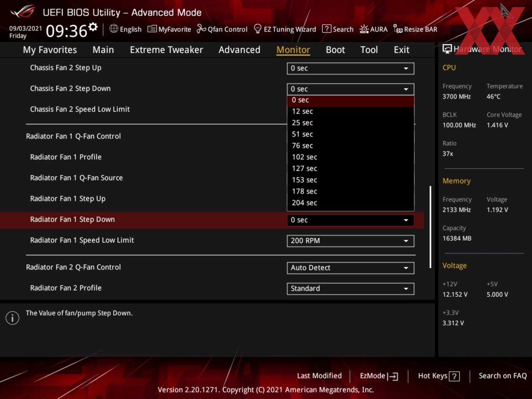Click memory capacity 16384 MB
This screenshot has height=399, width=532.
(x=457, y=238)
